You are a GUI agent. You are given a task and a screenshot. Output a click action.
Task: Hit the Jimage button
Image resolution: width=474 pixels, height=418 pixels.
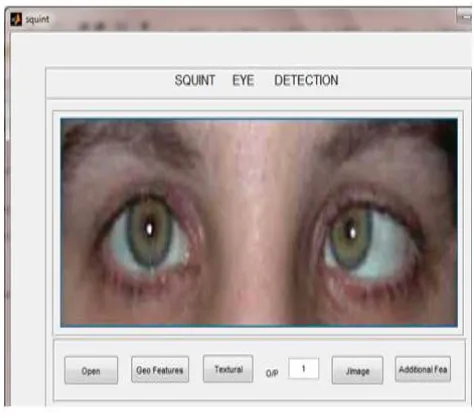(x=357, y=370)
